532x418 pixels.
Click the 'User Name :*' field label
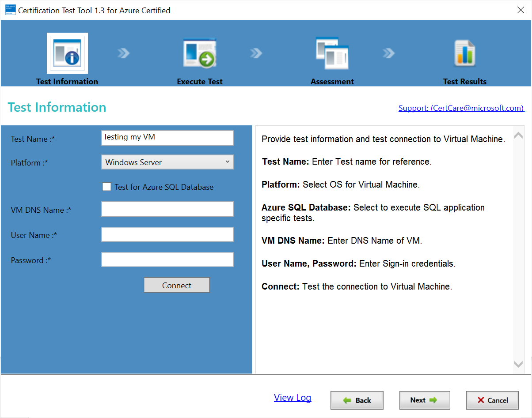(34, 235)
